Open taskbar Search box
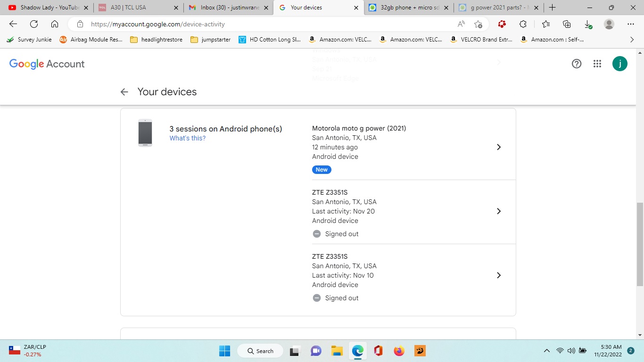This screenshot has height=362, width=644. click(260, 351)
